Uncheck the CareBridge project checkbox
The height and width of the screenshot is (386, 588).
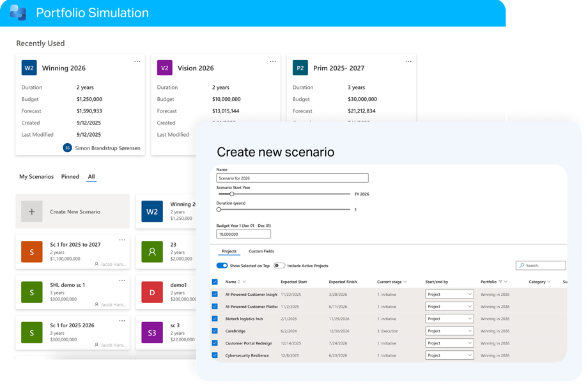click(215, 331)
